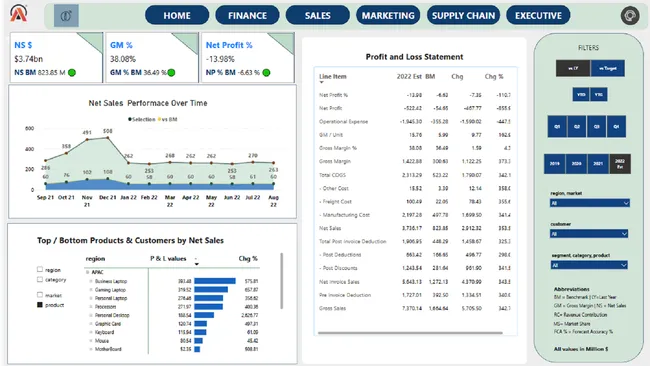Click the vs BM legend entry in the chart

(x=167, y=119)
